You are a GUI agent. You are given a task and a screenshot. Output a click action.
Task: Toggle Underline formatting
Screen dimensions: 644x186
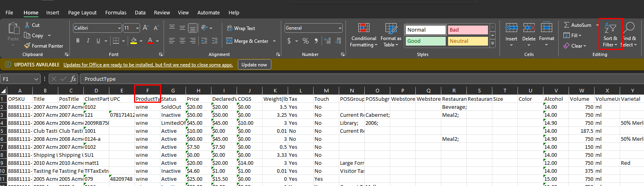click(98, 40)
